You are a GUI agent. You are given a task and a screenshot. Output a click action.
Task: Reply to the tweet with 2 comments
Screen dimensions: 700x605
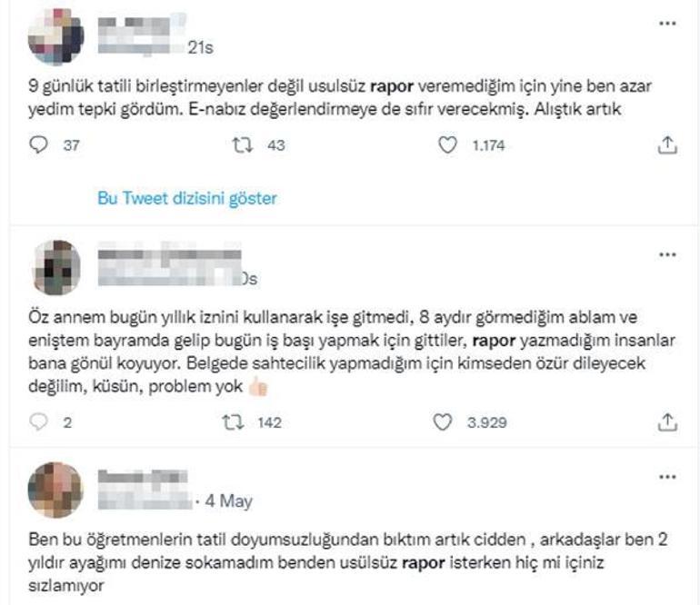point(38,422)
